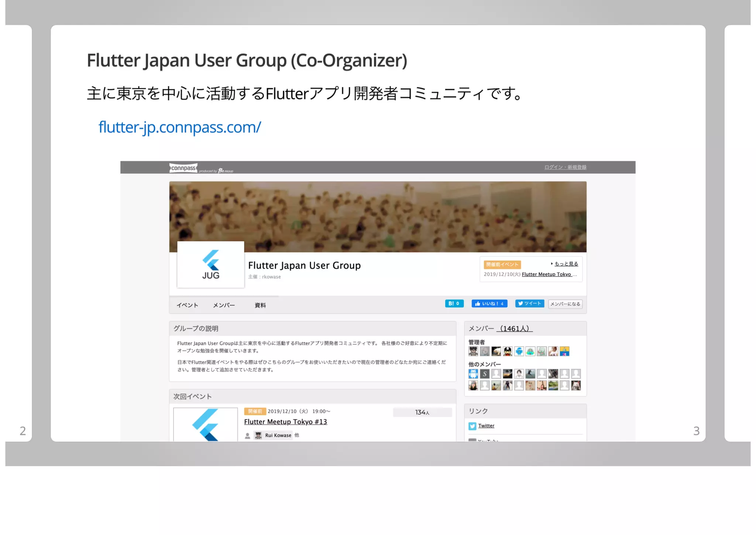Click the blue Android robot member avatar
Image resolution: width=756 pixels, height=535 pixels.
coord(473,374)
